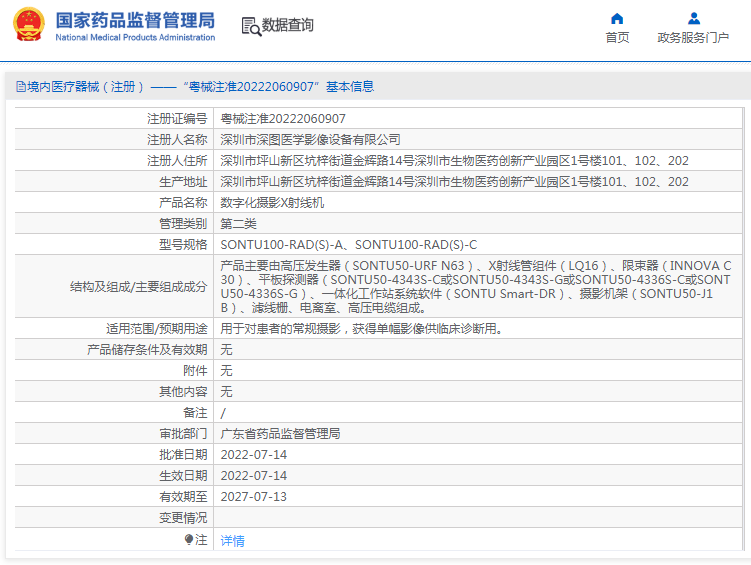Click the 审批部门 label
This screenshot has width=751, height=565.
(x=183, y=434)
